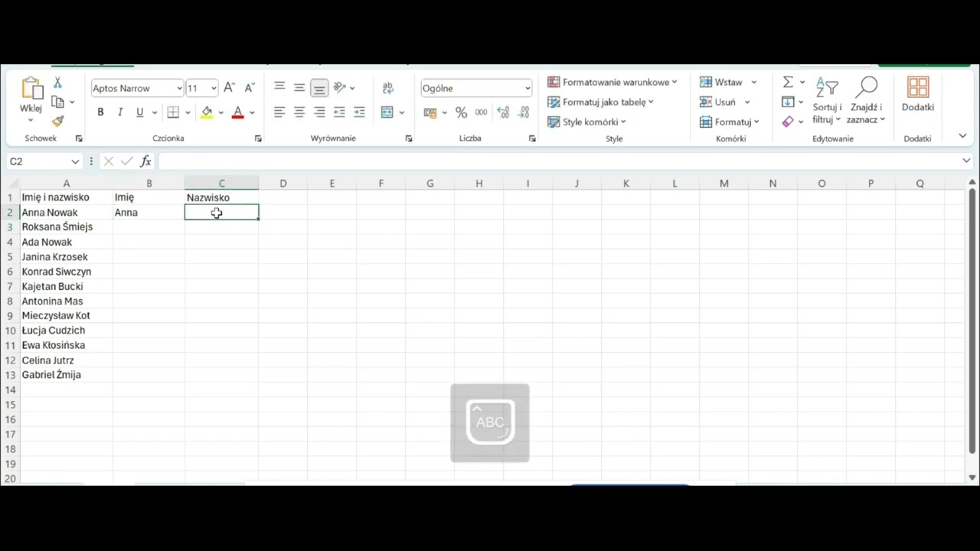Decrease the cell indent
Viewport: 980px width, 551px height.
pos(339,112)
